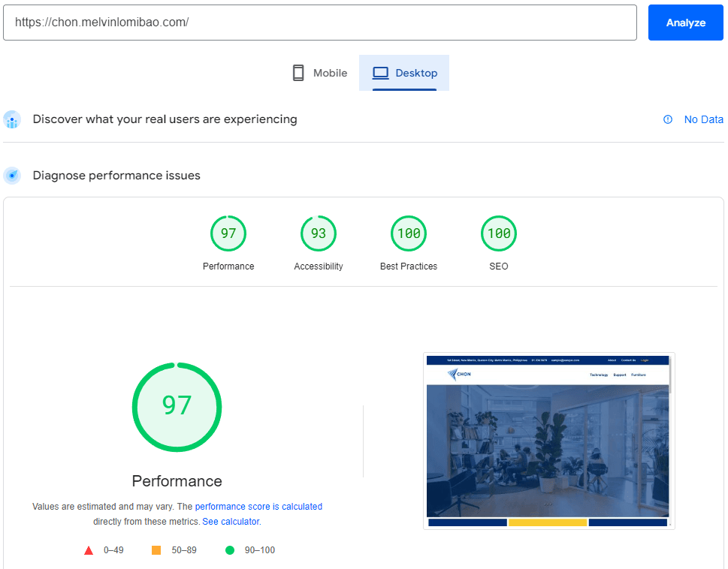Image resolution: width=728 pixels, height=569 pixels.
Task: Select the Best Practices score gauge
Action: [409, 233]
